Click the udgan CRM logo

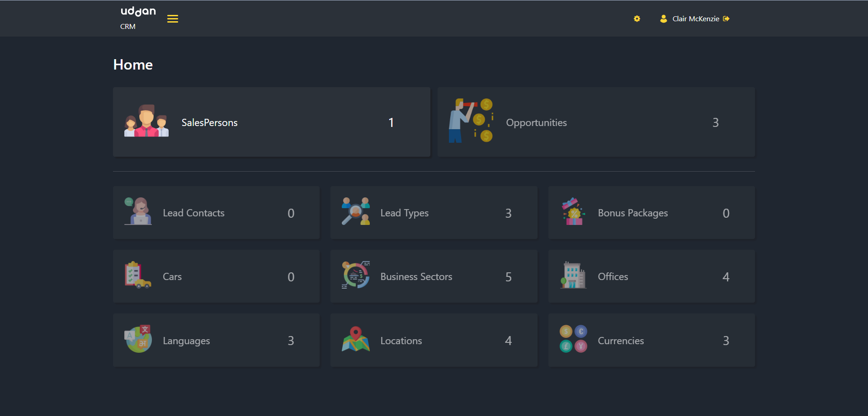pyautogui.click(x=138, y=17)
